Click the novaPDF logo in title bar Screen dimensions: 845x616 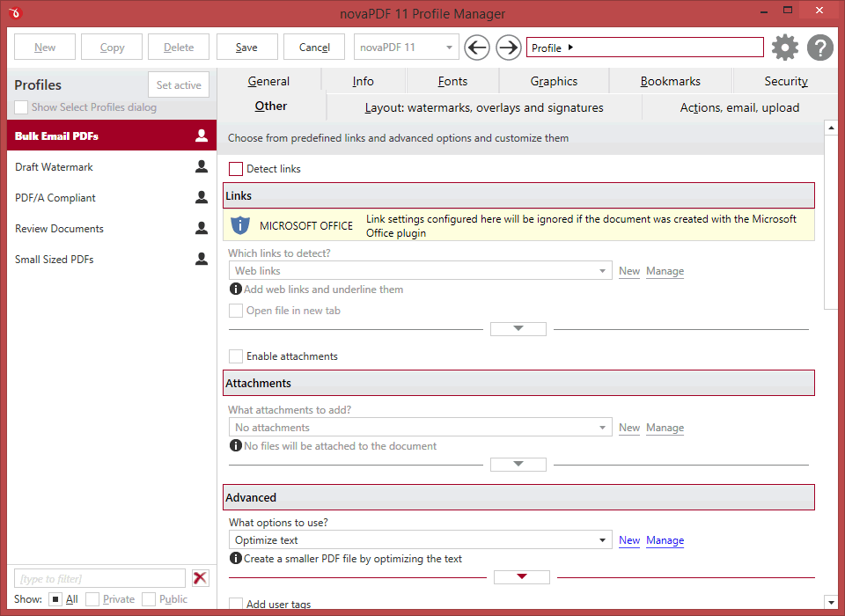click(15, 12)
